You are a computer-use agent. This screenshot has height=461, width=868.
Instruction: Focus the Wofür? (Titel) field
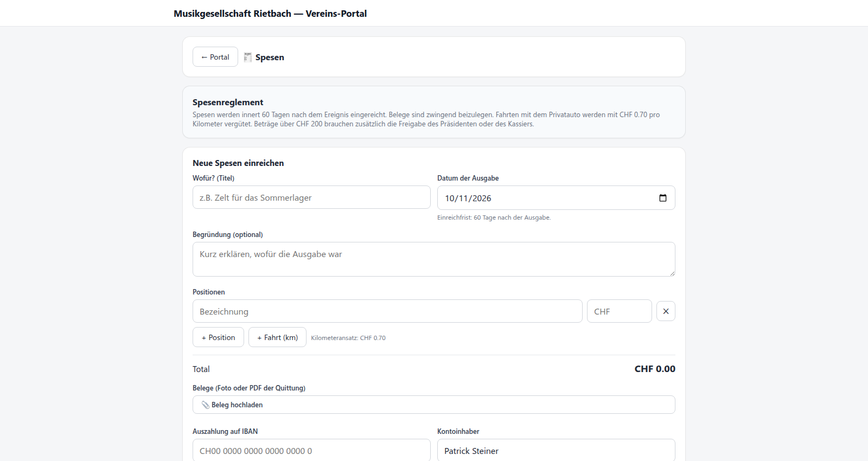(311, 197)
